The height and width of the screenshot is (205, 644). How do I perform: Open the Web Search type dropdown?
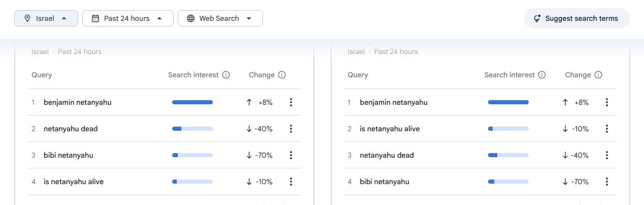click(220, 18)
